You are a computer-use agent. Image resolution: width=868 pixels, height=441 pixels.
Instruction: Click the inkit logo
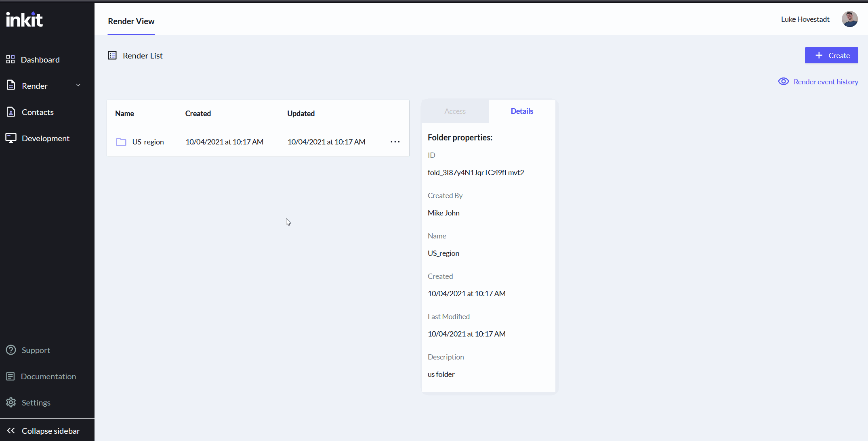tap(25, 19)
